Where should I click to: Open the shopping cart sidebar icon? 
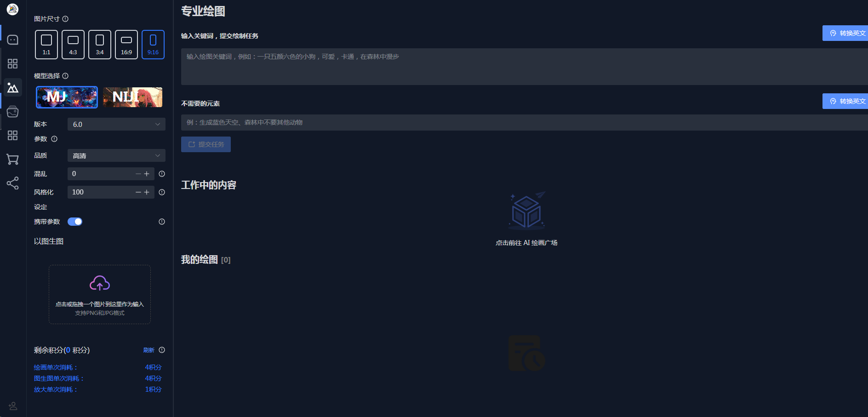(13, 160)
